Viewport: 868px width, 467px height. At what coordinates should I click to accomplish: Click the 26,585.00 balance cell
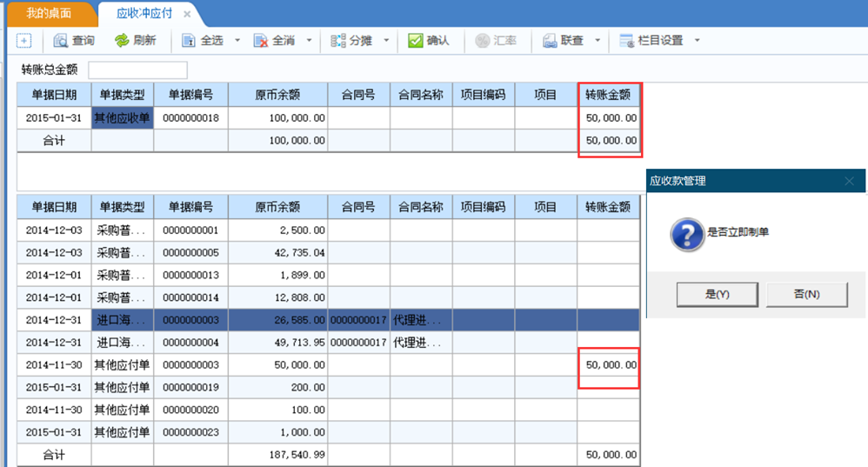pos(278,320)
